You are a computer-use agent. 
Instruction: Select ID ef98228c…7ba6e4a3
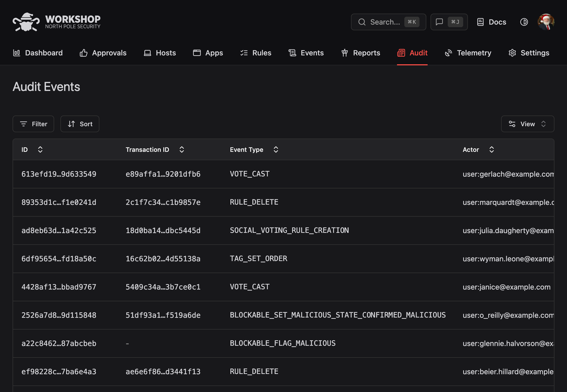(x=59, y=372)
